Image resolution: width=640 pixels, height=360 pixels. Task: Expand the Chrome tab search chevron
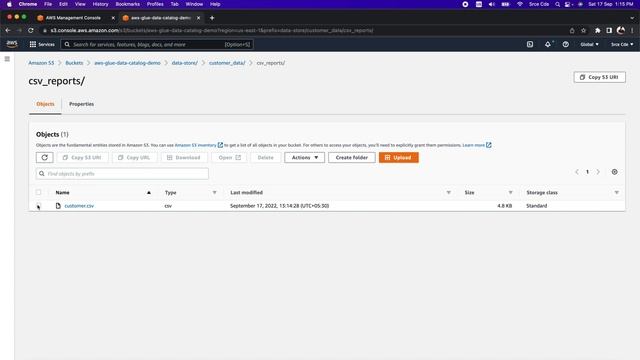pos(632,18)
